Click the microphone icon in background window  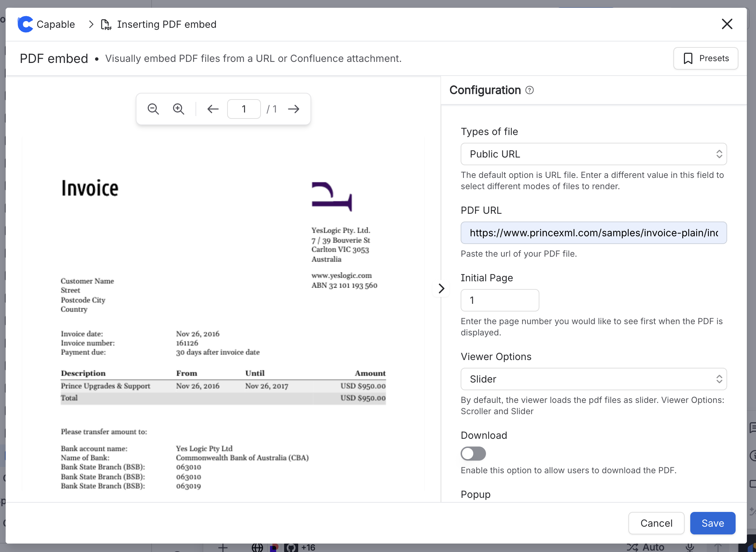[x=690, y=547]
